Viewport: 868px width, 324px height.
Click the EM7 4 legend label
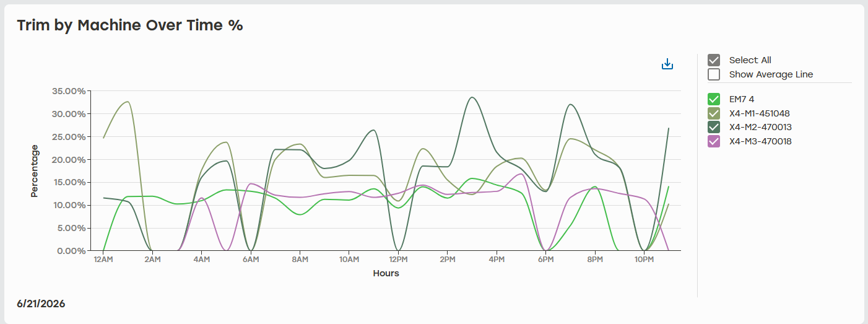click(x=742, y=99)
